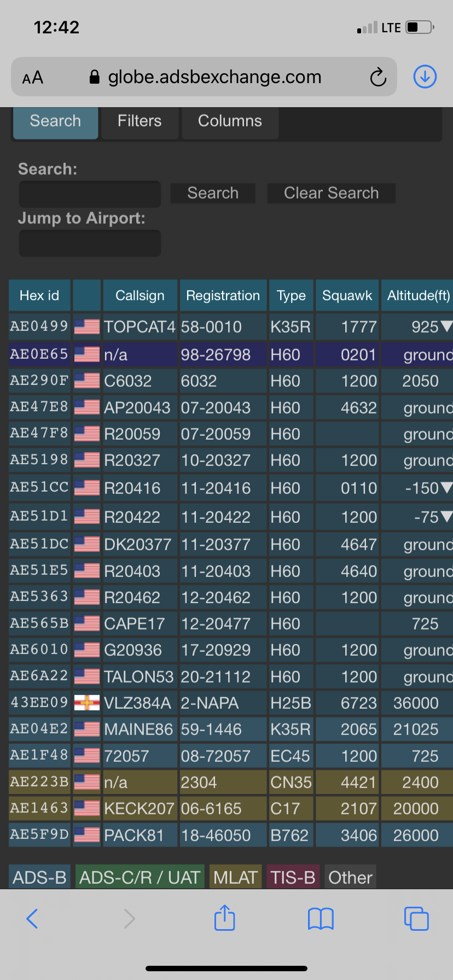Click the flag icon in TOPCAT4 row
This screenshot has height=980, width=453.
tap(87, 326)
